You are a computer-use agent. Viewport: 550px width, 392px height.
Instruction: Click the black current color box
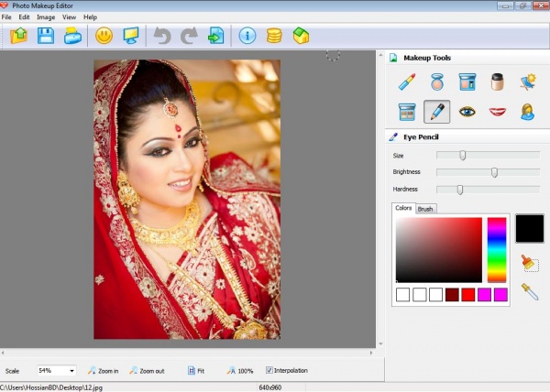click(x=529, y=229)
